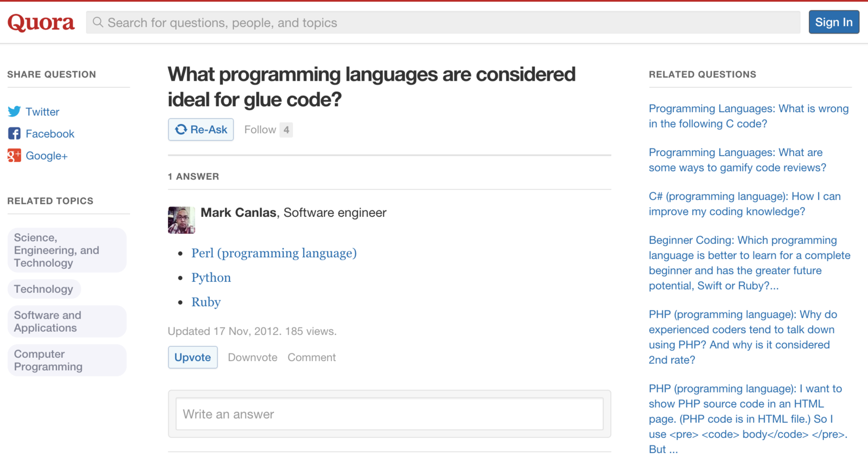The height and width of the screenshot is (464, 868).
Task: Share the question on Facebook
Action: click(50, 133)
